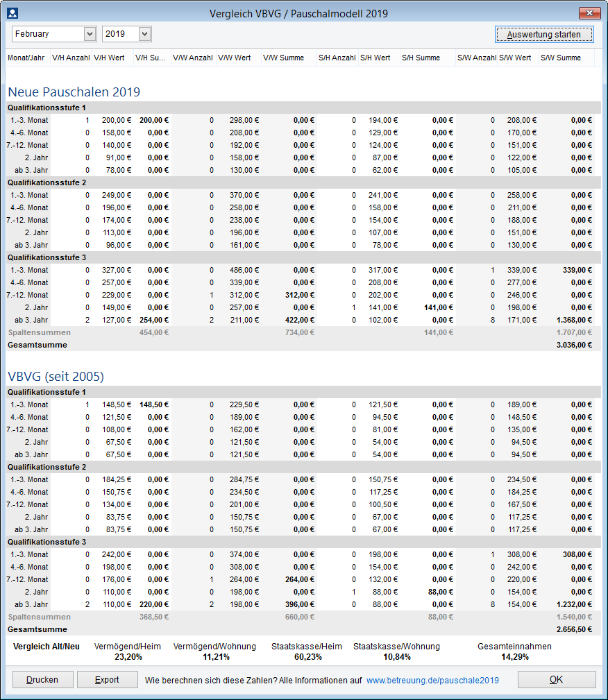Click Auswertung starten button
608x700 pixels.
[x=544, y=35]
